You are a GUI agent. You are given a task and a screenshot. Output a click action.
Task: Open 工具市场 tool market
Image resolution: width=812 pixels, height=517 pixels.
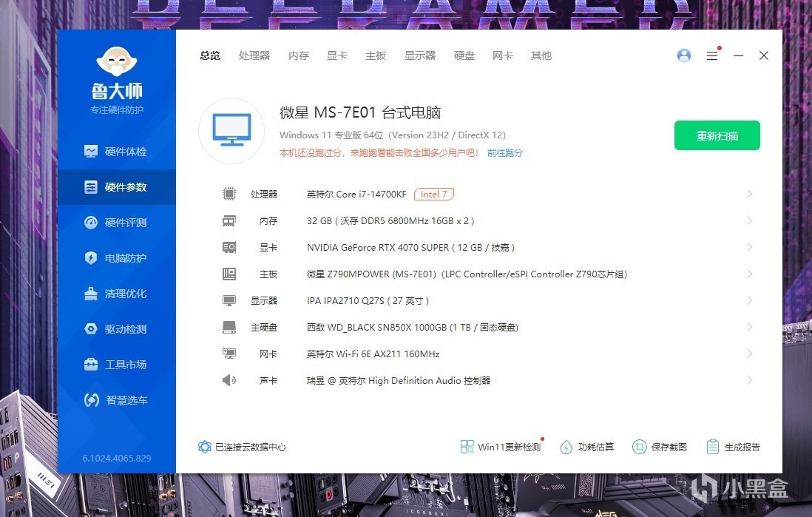[116, 365]
